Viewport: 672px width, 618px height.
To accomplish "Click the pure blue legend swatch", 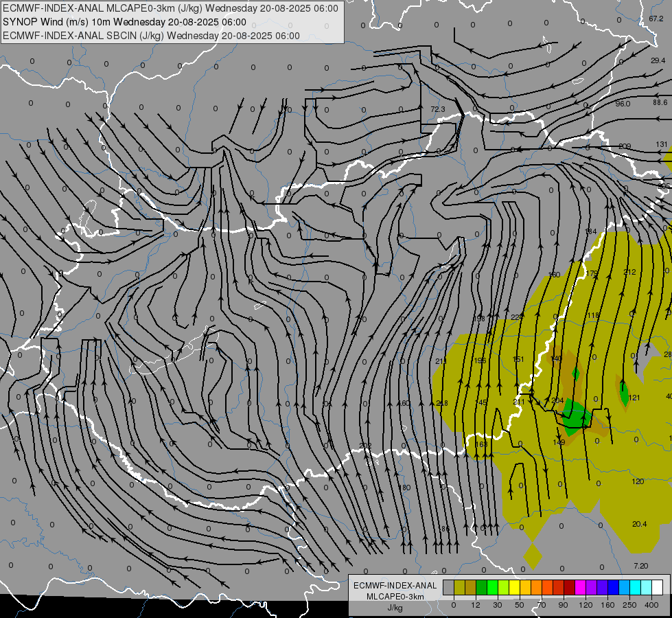I will click(x=613, y=588).
